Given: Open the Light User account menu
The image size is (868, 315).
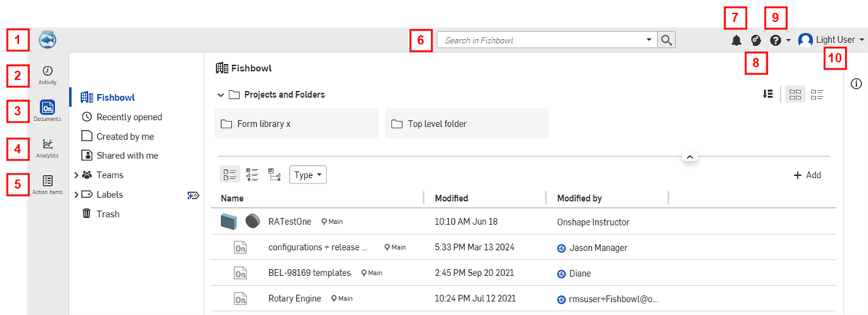Looking at the screenshot, I should point(831,40).
